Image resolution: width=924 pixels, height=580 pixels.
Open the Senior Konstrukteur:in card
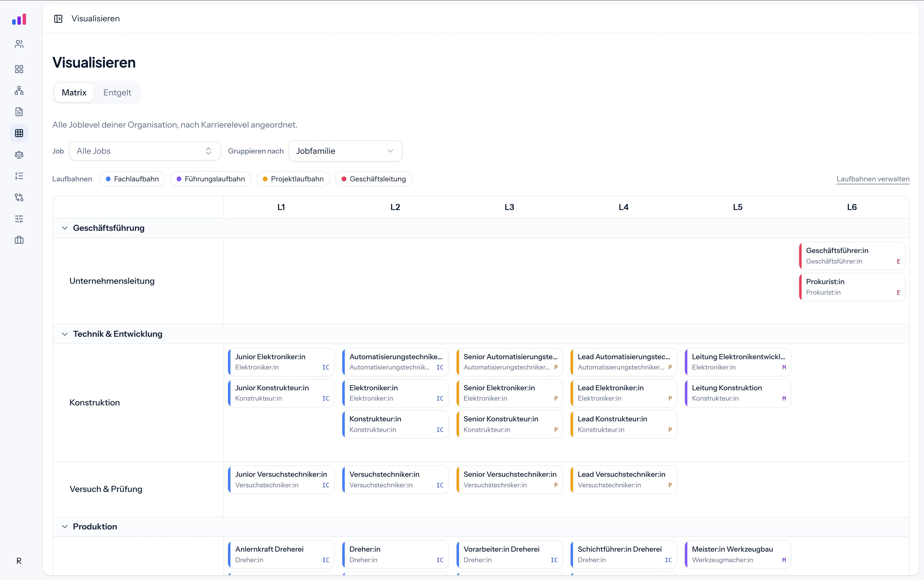[510, 424]
